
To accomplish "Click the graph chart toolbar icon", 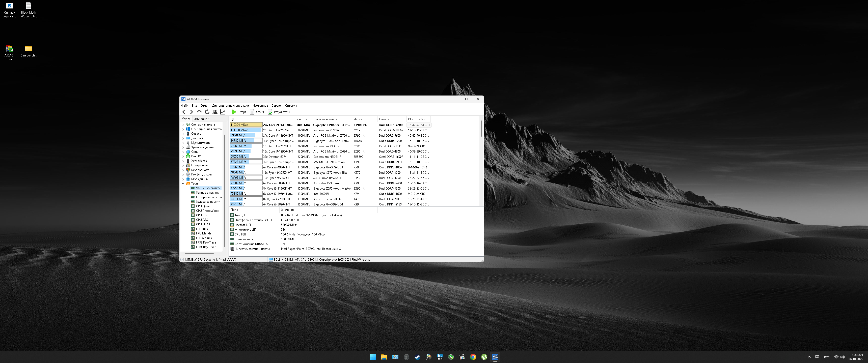I will point(223,112).
